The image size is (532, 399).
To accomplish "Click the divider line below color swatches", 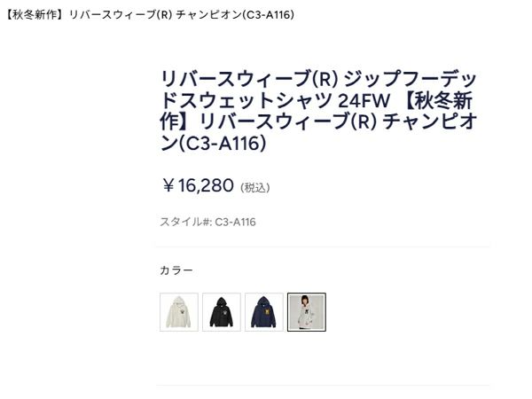I will (x=323, y=385).
